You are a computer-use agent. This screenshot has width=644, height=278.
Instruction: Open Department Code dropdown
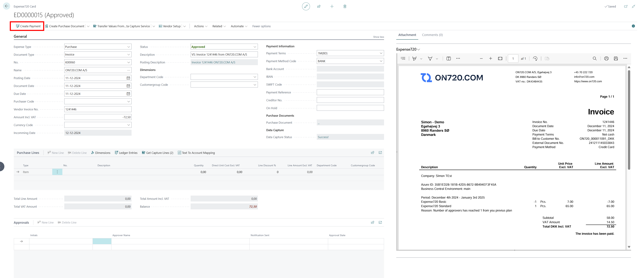[x=255, y=77]
